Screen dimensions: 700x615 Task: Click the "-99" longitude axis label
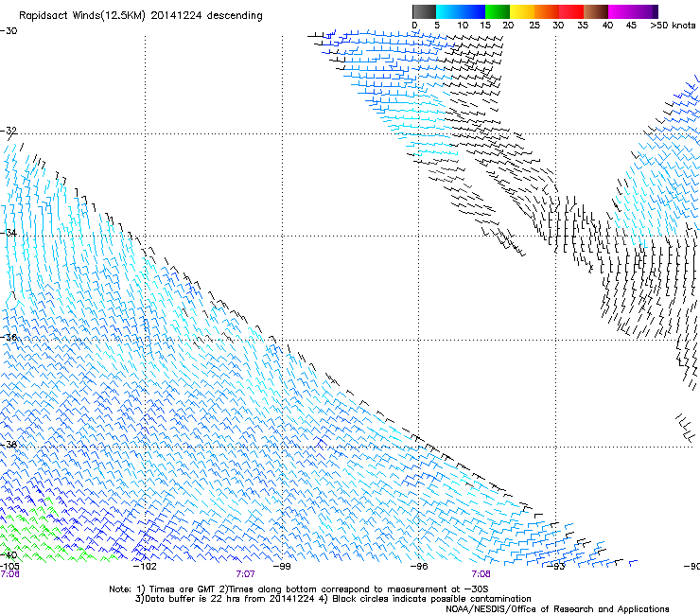282,567
